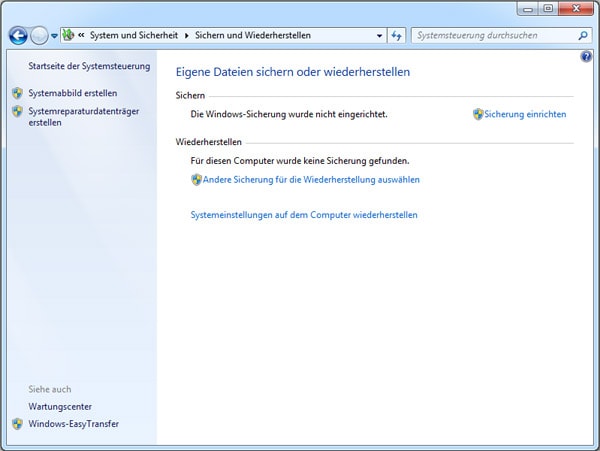The height and width of the screenshot is (451, 600).
Task: Click the Wiederherstellen section label
Action: coord(209,142)
